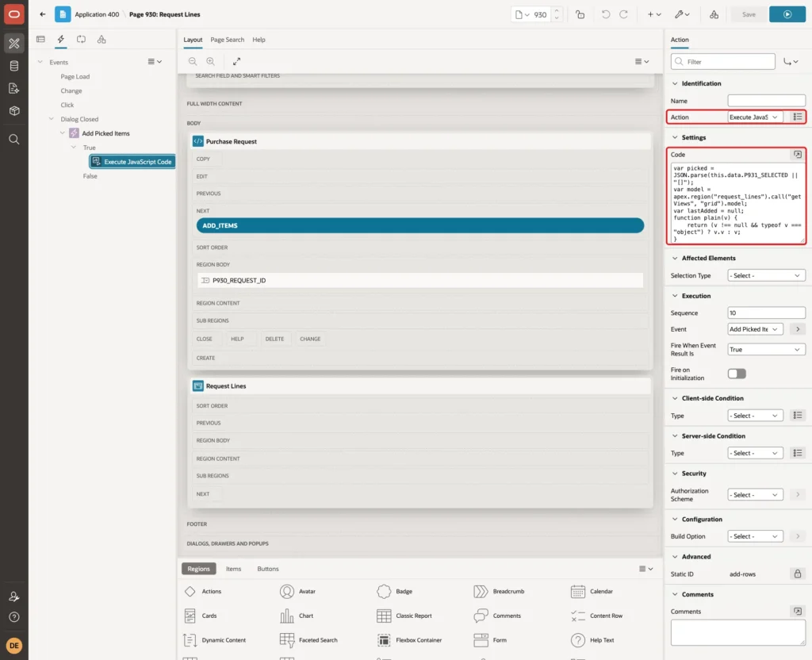The height and width of the screenshot is (660, 812).
Task: Increment the page number stepper up
Action: coord(556,11)
